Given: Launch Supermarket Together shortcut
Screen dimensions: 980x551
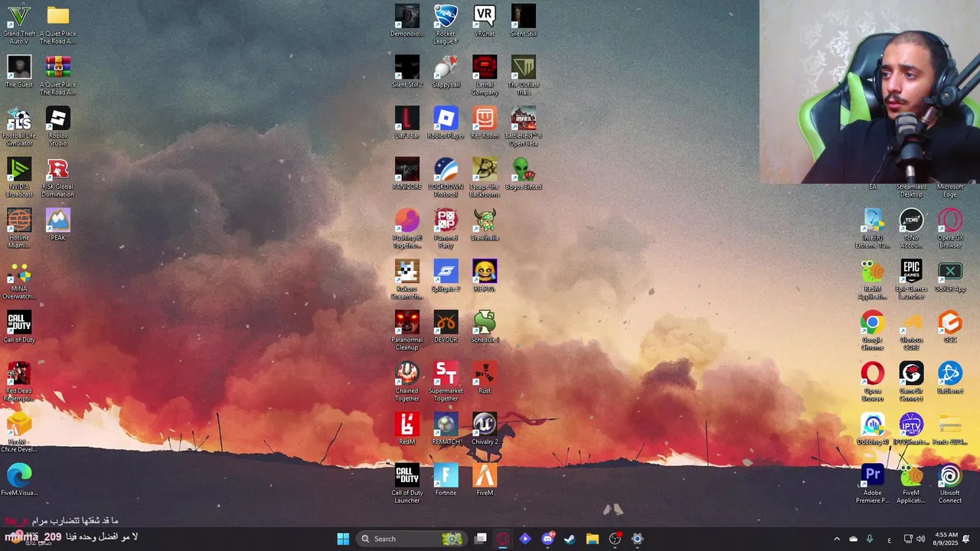Looking at the screenshot, I should (x=446, y=381).
